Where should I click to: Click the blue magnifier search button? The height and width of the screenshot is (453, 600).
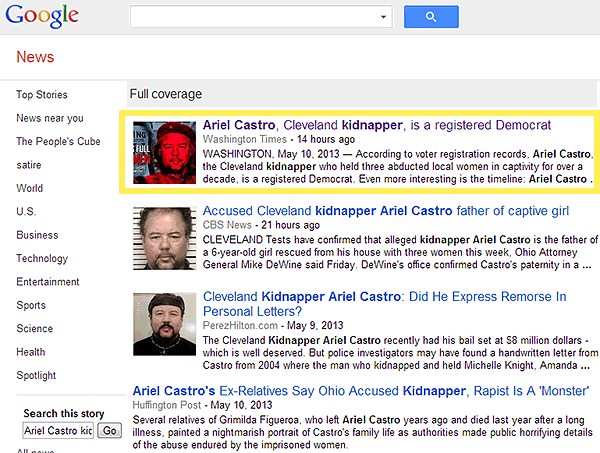click(431, 17)
